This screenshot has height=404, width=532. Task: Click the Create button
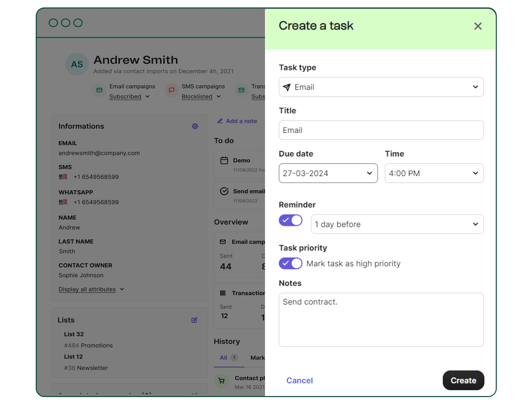click(463, 380)
